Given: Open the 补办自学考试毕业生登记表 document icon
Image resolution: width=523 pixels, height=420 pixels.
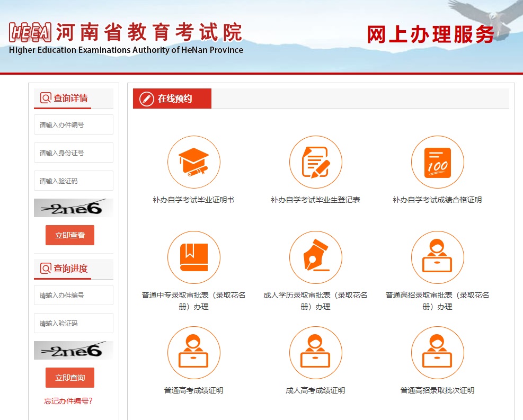Looking at the screenshot, I should click(315, 162).
